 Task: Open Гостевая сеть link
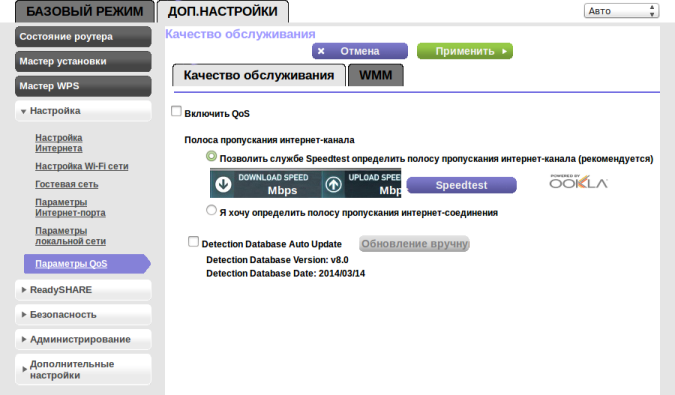(x=67, y=184)
